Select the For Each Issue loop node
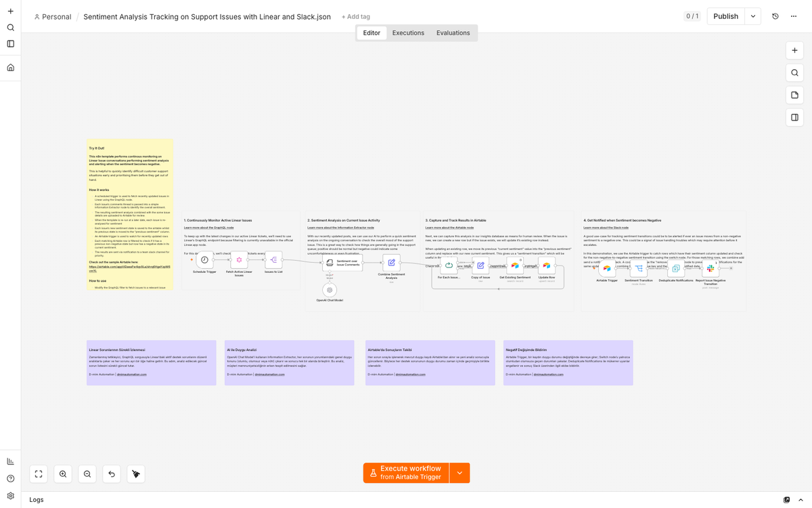This screenshot has width=812, height=508. point(449,266)
